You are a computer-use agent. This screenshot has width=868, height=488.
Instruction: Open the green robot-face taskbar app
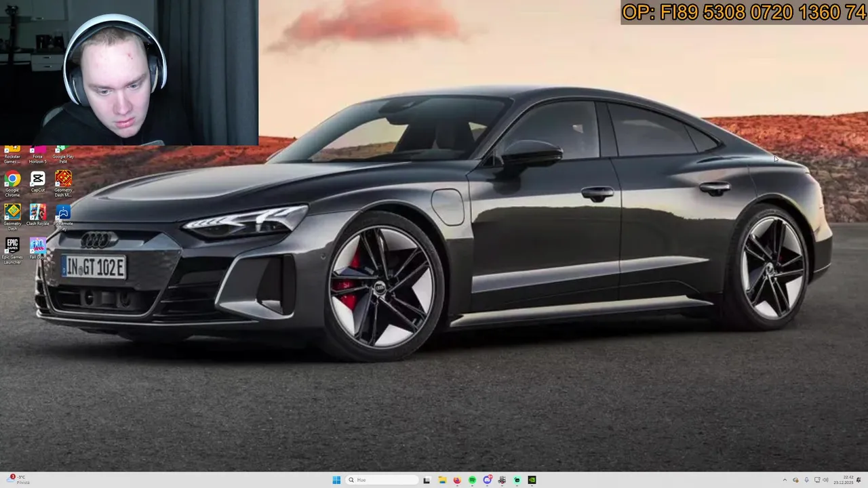517,480
